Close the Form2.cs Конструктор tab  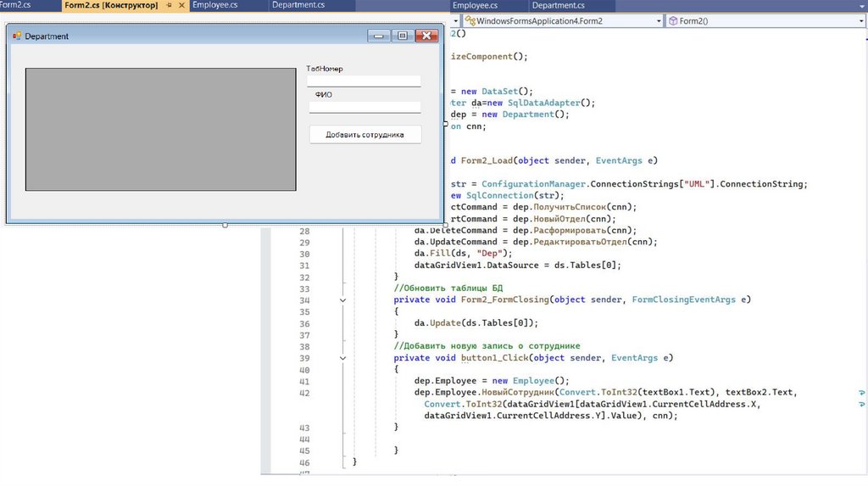pyautogui.click(x=182, y=6)
